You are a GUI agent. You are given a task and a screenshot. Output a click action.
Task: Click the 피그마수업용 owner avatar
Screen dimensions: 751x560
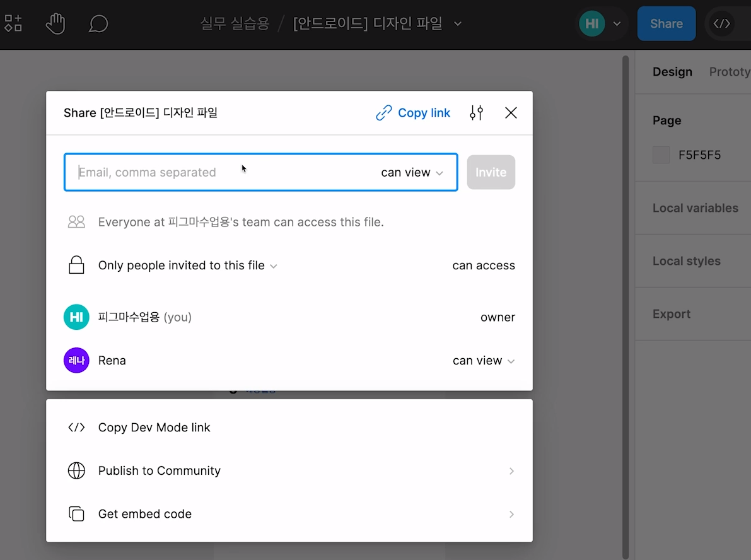pos(77,317)
